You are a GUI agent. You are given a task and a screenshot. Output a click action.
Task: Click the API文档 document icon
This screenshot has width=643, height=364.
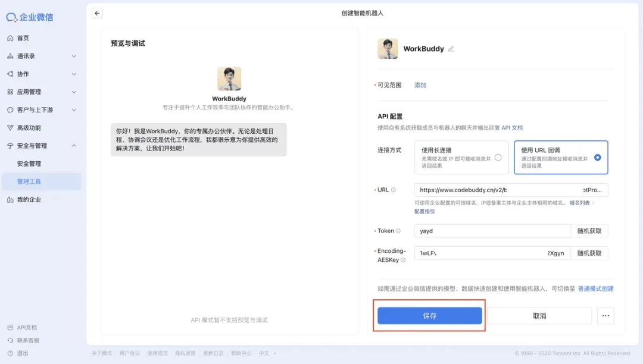tap(10, 328)
